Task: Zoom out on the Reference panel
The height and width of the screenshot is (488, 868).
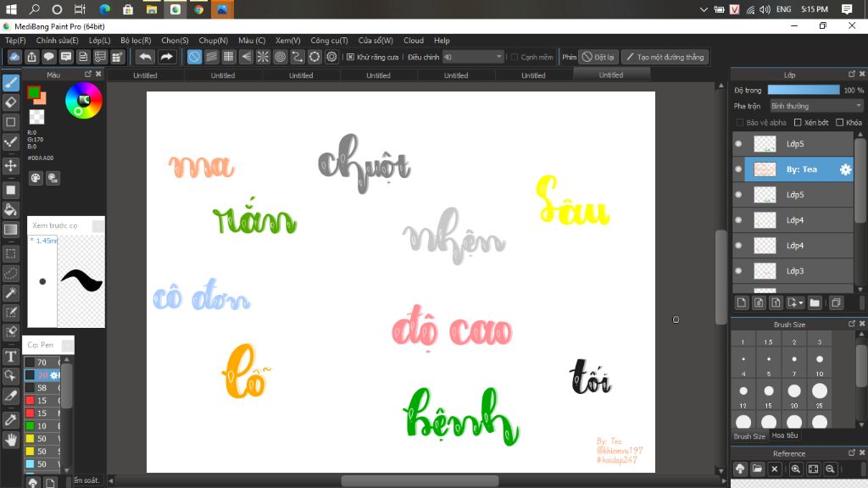Action: pos(830,469)
